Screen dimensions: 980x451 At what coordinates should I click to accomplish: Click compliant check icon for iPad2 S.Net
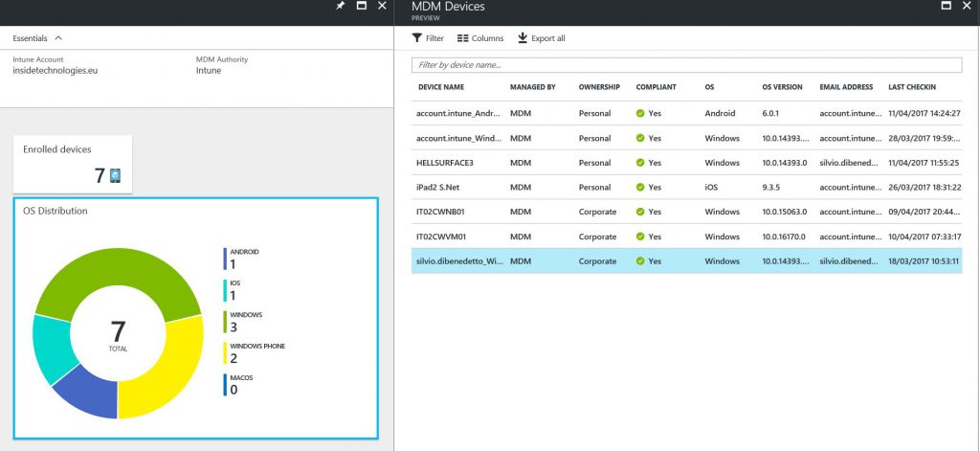click(640, 187)
